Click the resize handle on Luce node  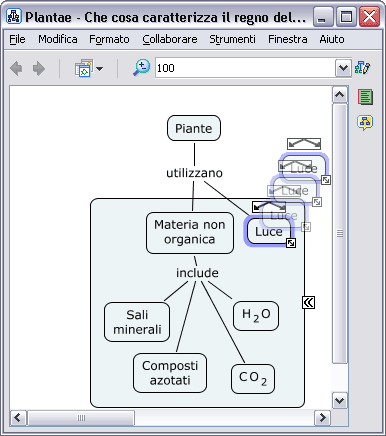pyautogui.click(x=291, y=243)
